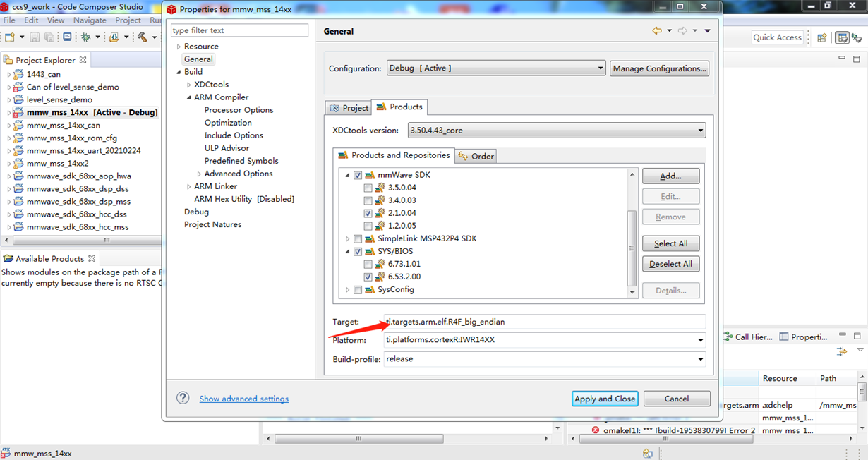Click the Add button for products
Image resolution: width=868 pixels, height=460 pixels.
point(671,176)
